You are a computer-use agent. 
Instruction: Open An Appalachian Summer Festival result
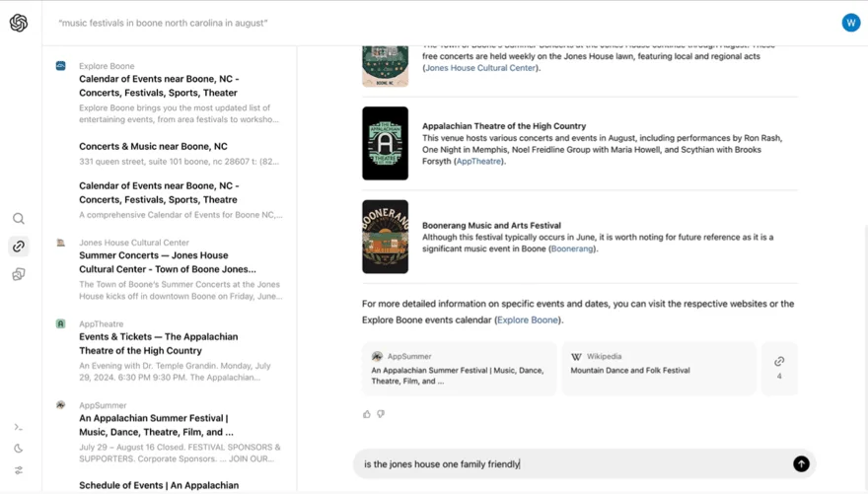point(156,425)
